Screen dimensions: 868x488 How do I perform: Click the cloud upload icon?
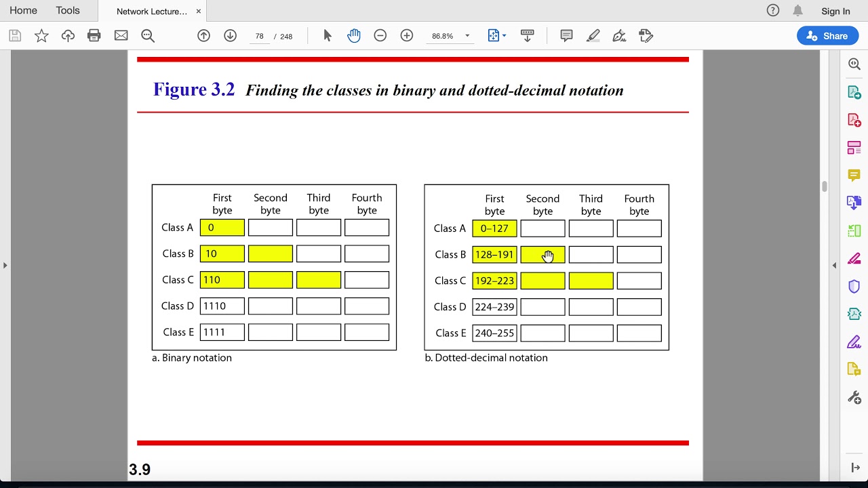[x=68, y=36]
